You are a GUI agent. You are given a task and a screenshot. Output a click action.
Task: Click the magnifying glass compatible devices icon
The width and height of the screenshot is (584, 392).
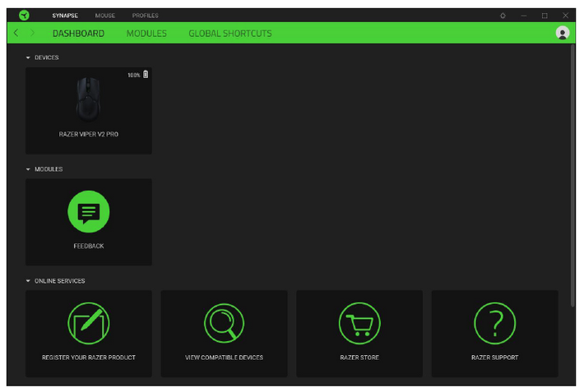click(224, 323)
